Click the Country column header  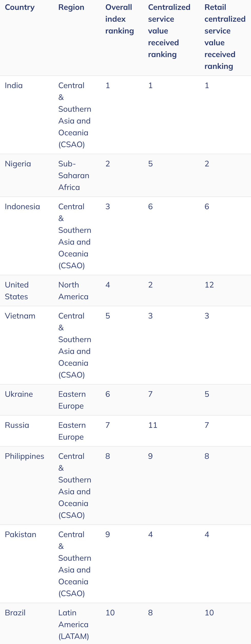(x=20, y=7)
